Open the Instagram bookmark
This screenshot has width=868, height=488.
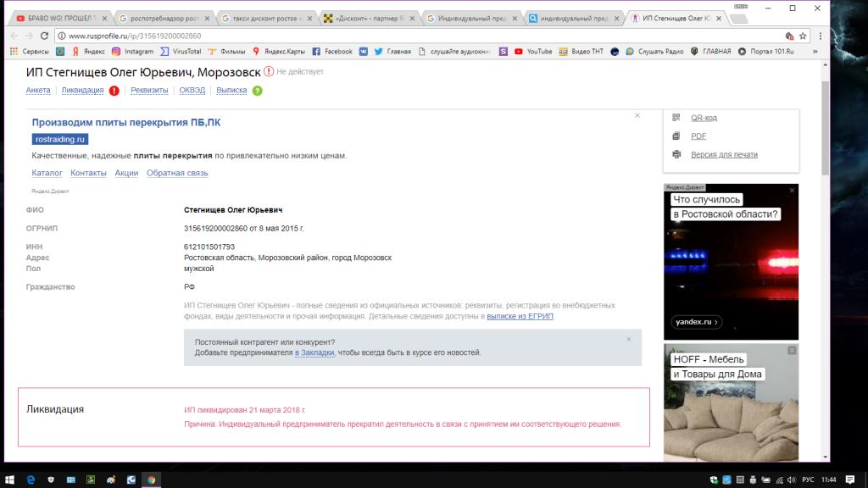pyautogui.click(x=132, y=52)
